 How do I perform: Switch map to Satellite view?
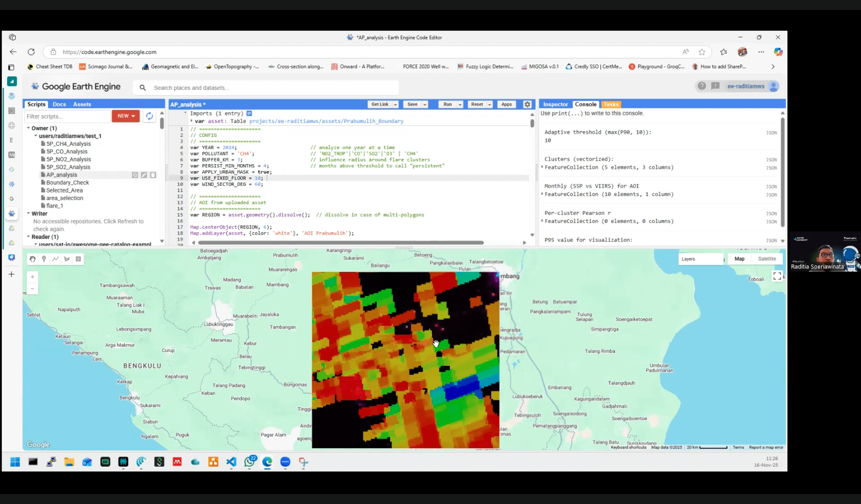(767, 259)
